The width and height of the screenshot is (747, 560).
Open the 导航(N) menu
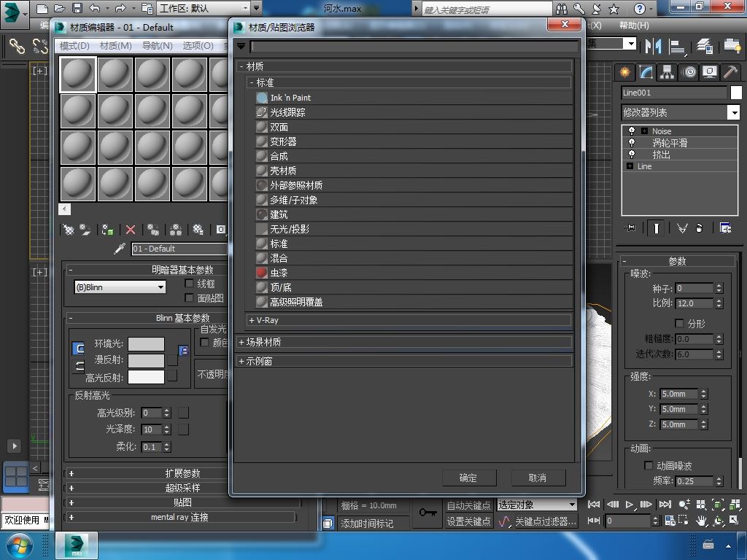tap(158, 46)
